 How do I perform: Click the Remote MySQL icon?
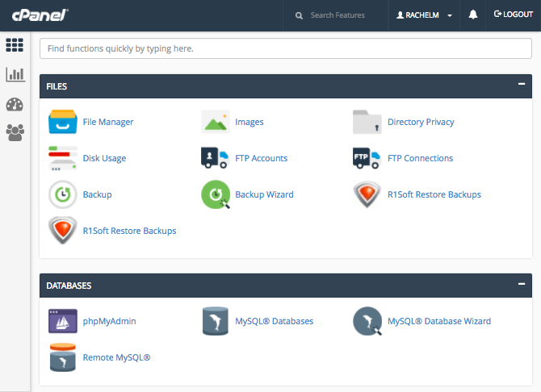pyautogui.click(x=63, y=357)
